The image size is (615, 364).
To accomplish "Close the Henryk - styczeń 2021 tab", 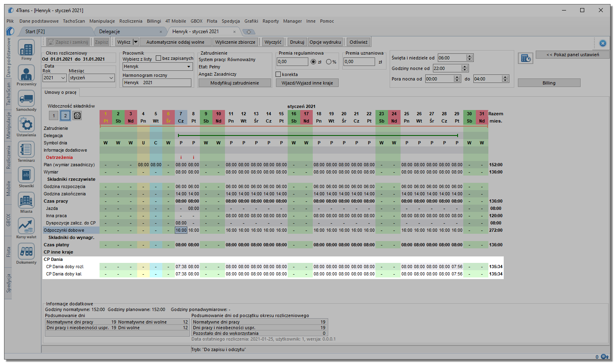I will 234,32.
